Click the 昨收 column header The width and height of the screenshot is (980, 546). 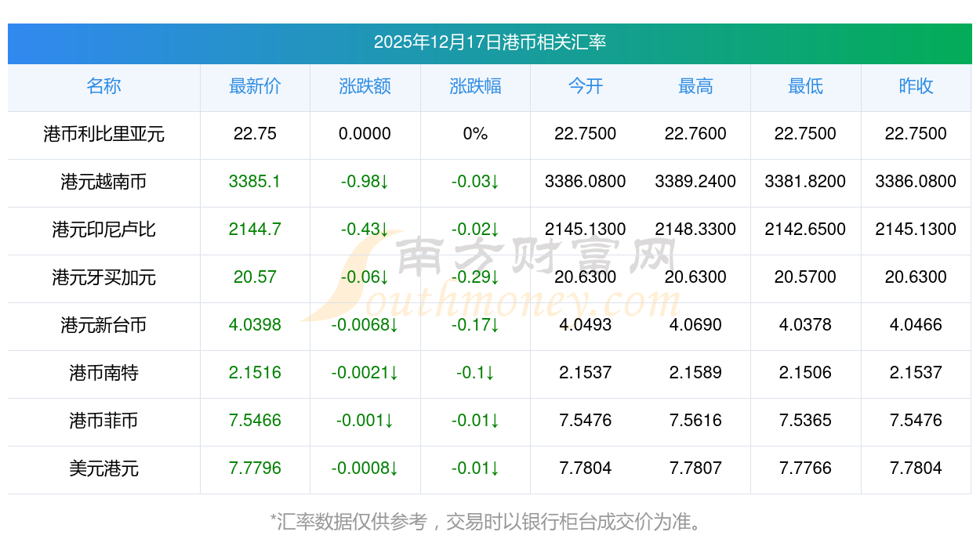click(x=916, y=86)
